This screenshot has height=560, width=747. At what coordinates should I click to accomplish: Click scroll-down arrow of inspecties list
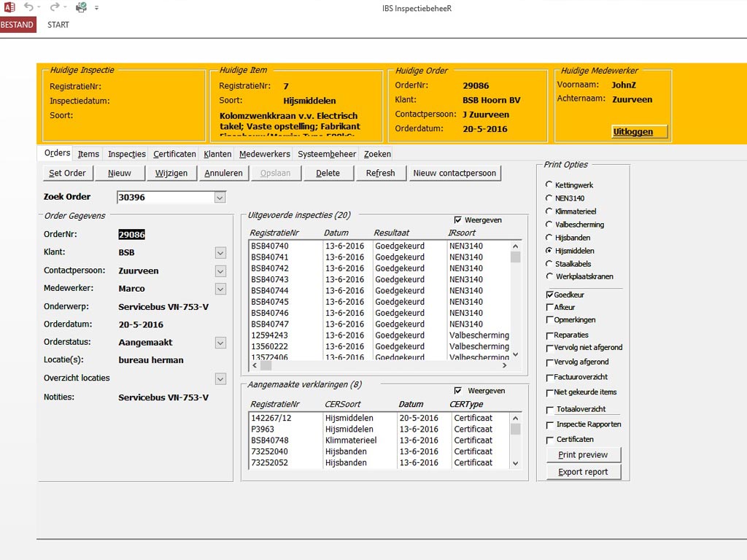[x=516, y=355]
